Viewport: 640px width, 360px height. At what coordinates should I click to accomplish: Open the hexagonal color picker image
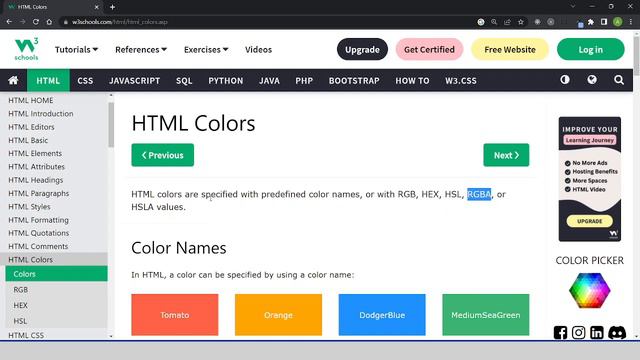point(589,290)
